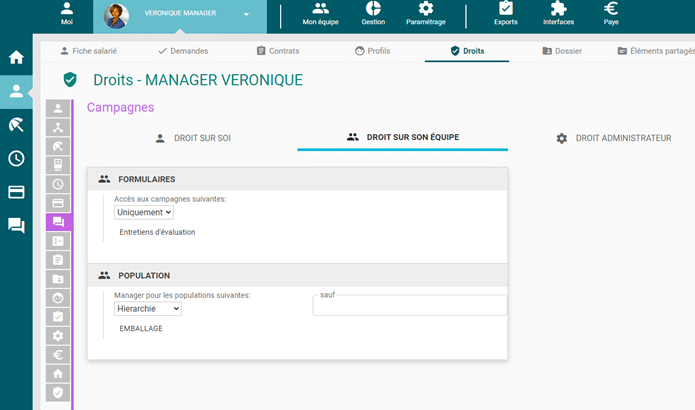
Task: Click the EMBALLAGE population entry
Action: (141, 328)
